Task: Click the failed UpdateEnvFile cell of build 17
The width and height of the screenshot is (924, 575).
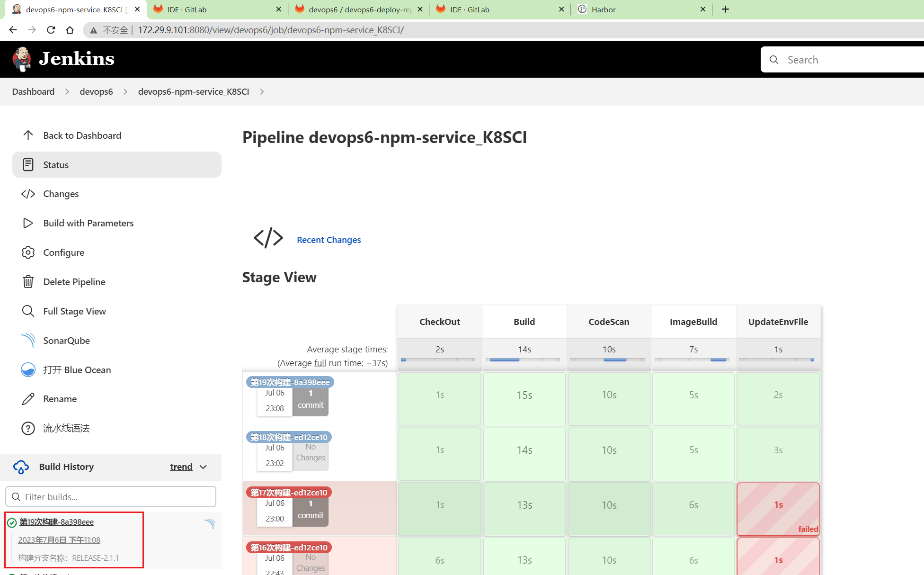Action: point(778,509)
